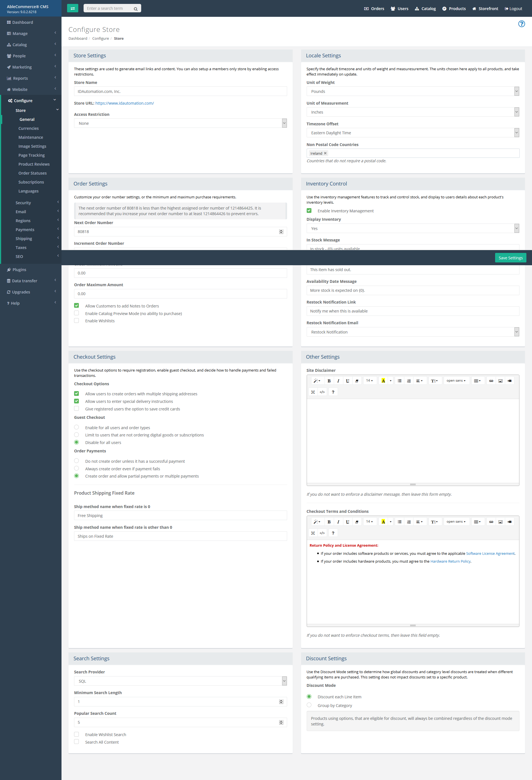Open font family dropdown in Site Disclaimer editor
532x780 pixels.
(456, 380)
